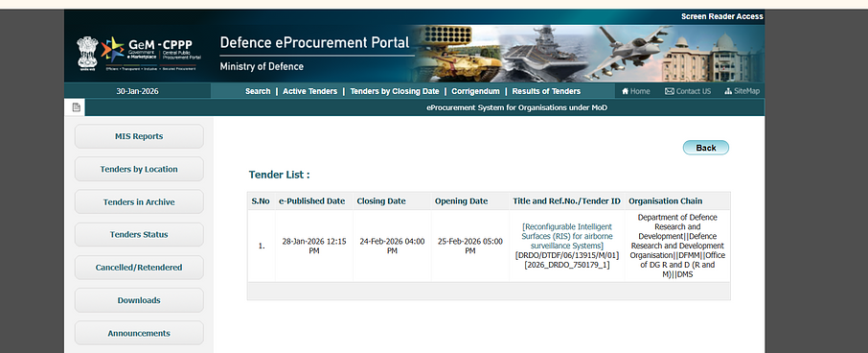868x353 pixels.
Task: Open SiteMap from top bar
Action: click(x=742, y=91)
